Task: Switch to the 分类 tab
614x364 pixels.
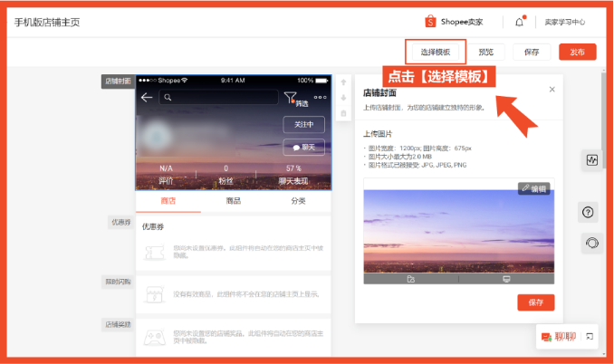Action: (298, 200)
